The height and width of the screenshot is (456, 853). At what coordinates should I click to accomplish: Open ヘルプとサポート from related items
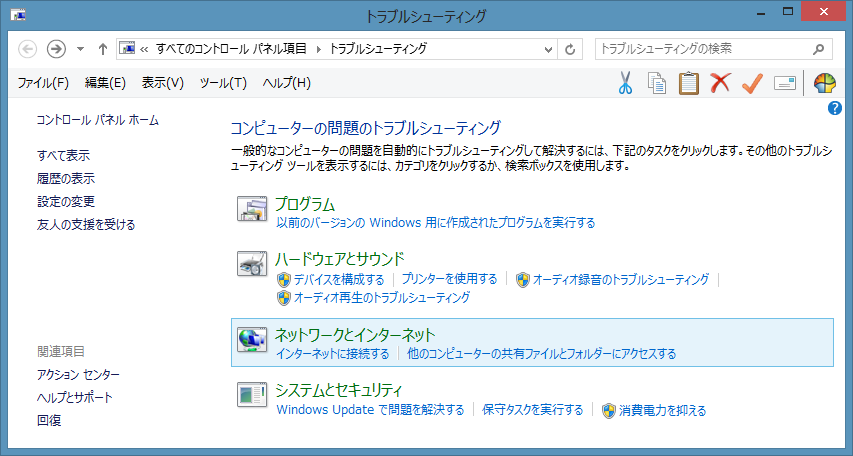point(75,397)
